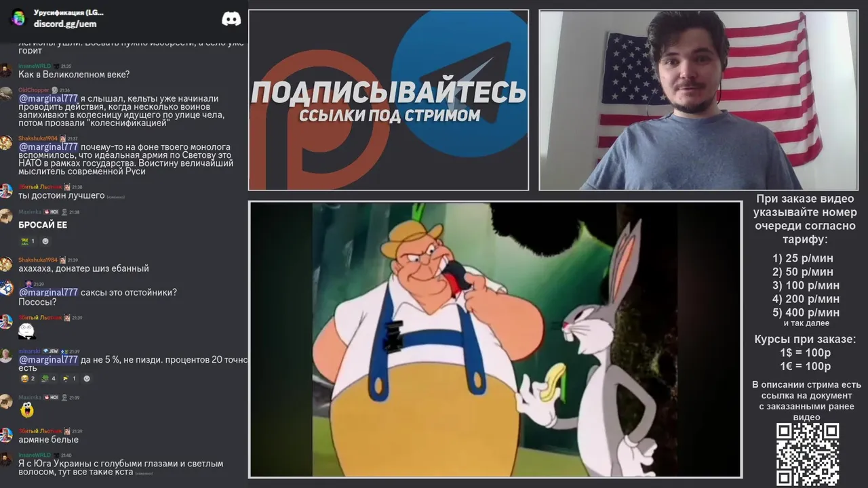Viewport: 868px width, 488px height.
Task: Click the QR code in the corner
Action: [808, 455]
